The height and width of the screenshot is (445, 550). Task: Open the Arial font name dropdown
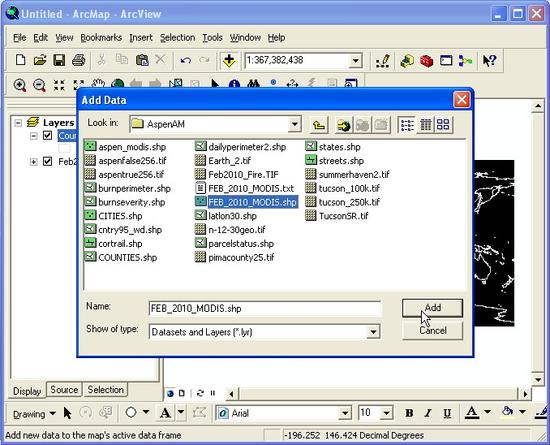tap(345, 413)
